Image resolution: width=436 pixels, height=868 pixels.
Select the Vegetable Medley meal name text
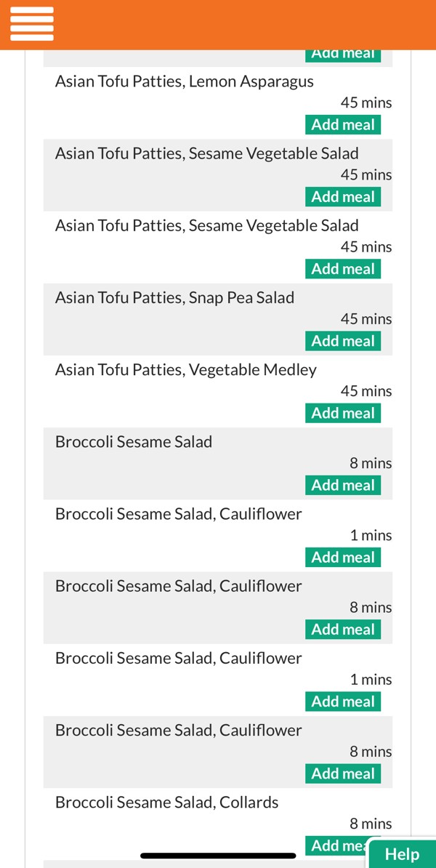185,369
